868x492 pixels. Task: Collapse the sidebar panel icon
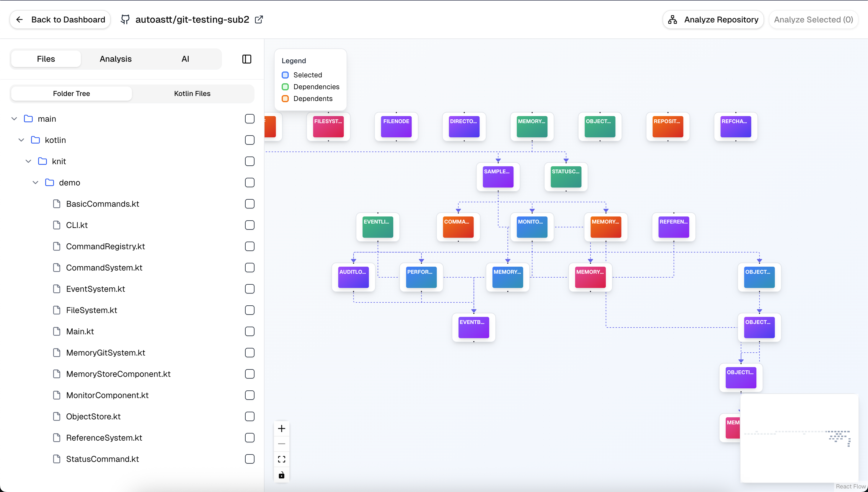(x=247, y=59)
